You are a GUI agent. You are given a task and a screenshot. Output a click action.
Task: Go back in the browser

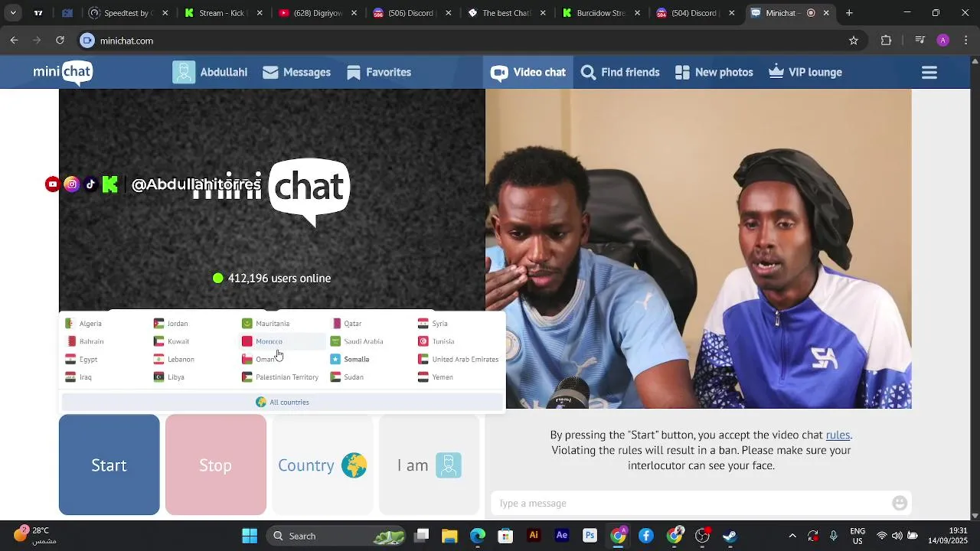(14, 41)
